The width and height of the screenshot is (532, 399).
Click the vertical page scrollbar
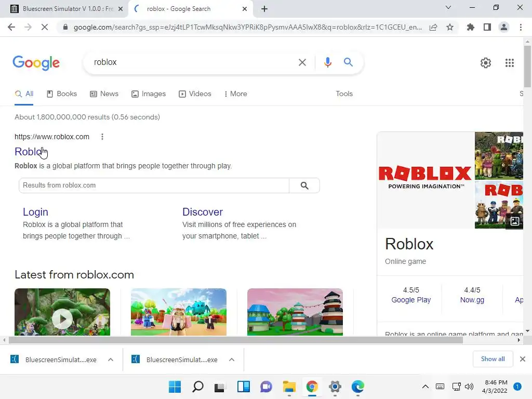point(527,66)
